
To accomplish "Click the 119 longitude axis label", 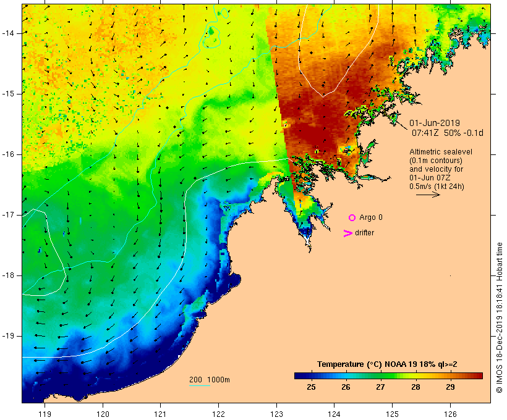I will (x=45, y=414).
